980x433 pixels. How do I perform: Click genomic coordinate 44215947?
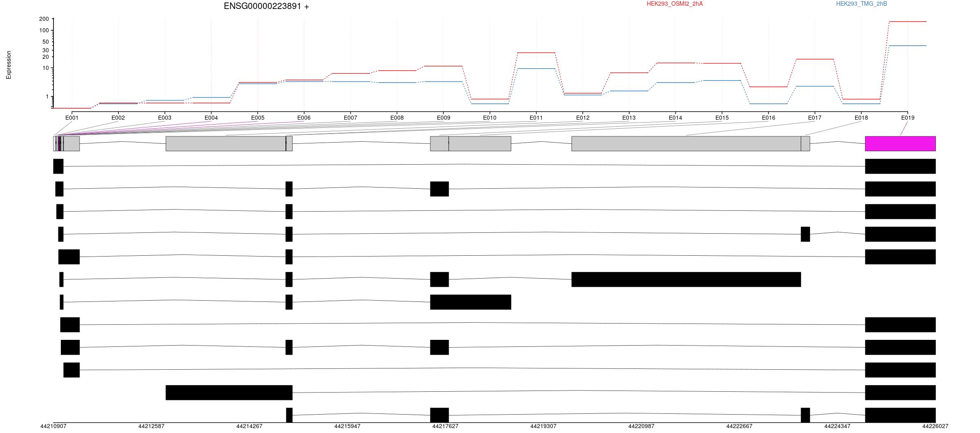click(x=347, y=426)
